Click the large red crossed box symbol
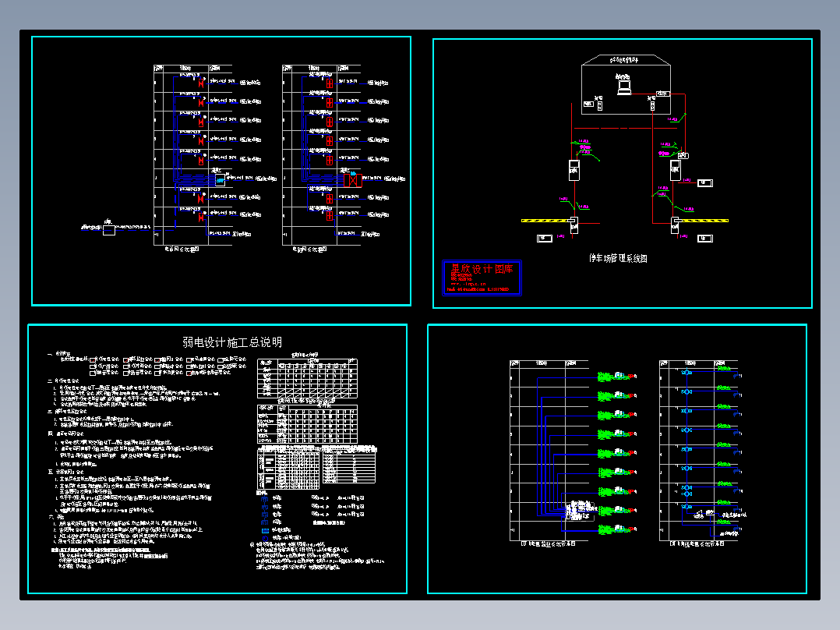840x630 pixels. (352, 179)
